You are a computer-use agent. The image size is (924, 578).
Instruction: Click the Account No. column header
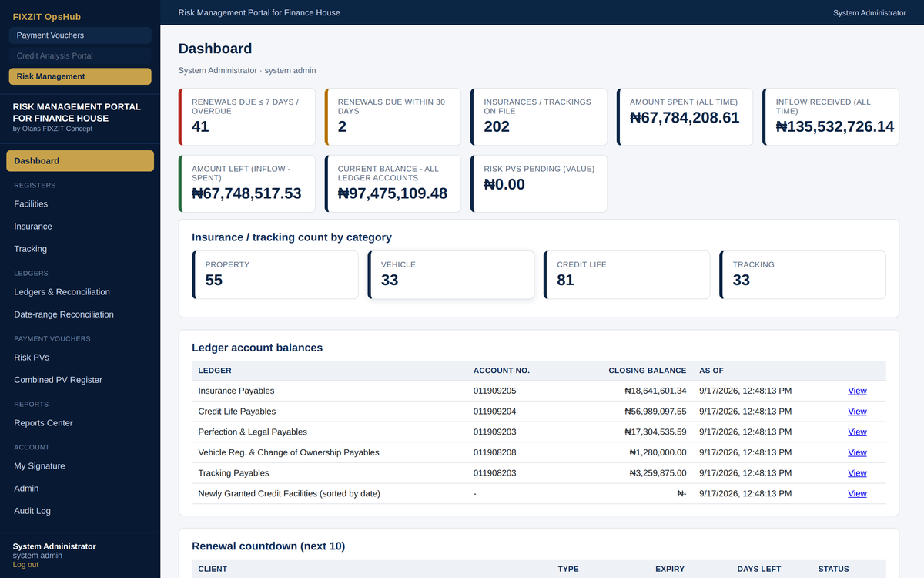[x=501, y=371]
